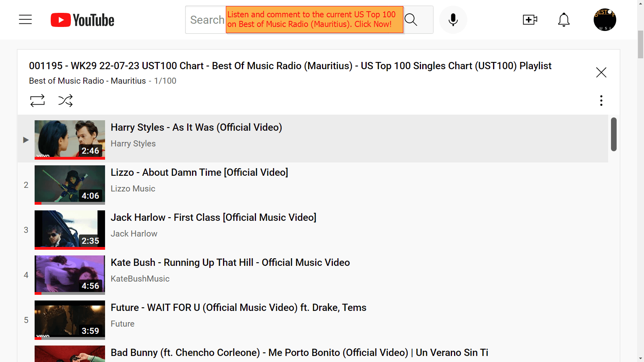
Task: Select the Lizzo - About Damn Time track
Action: (199, 172)
